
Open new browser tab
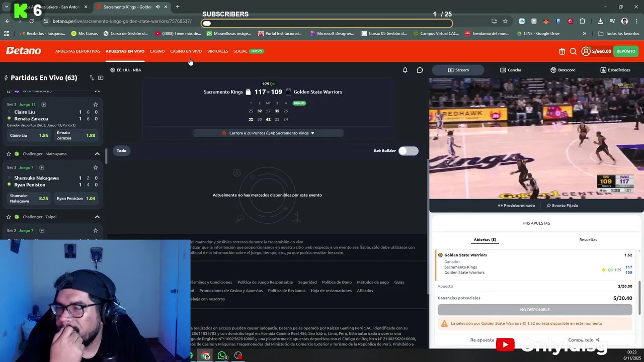click(178, 7)
